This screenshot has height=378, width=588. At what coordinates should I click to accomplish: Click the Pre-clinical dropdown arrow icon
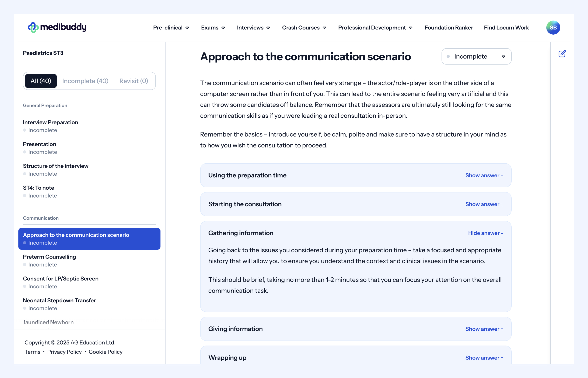187,28
